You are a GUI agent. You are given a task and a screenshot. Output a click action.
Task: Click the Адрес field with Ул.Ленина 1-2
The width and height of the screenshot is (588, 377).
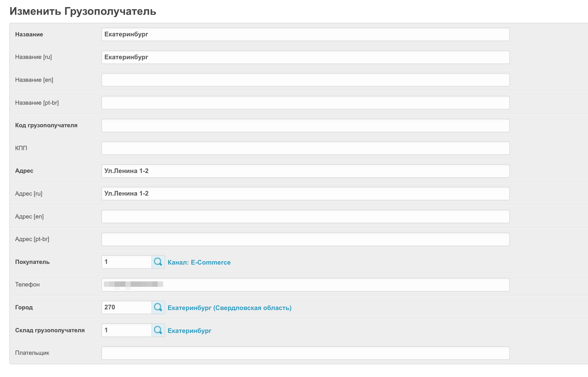[x=305, y=171]
